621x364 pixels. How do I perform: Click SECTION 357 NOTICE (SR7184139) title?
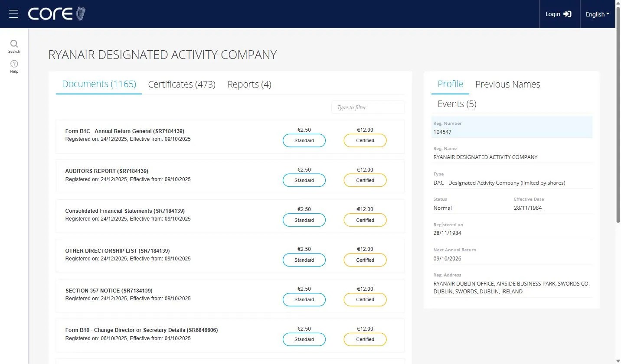[109, 291]
